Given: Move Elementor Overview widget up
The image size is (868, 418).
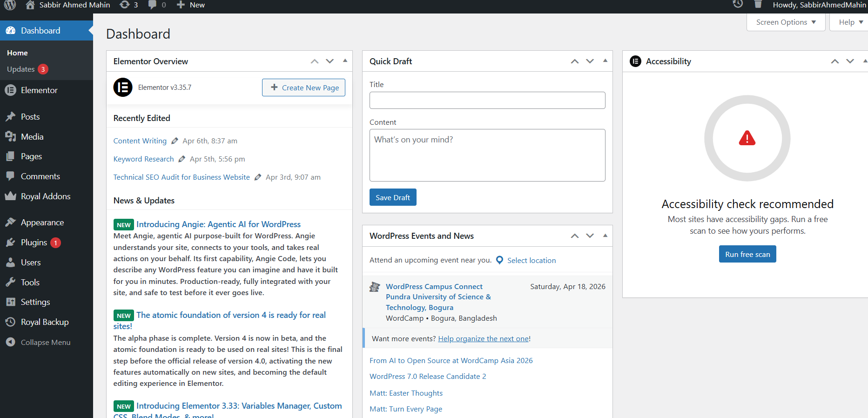Looking at the screenshot, I should tap(315, 61).
